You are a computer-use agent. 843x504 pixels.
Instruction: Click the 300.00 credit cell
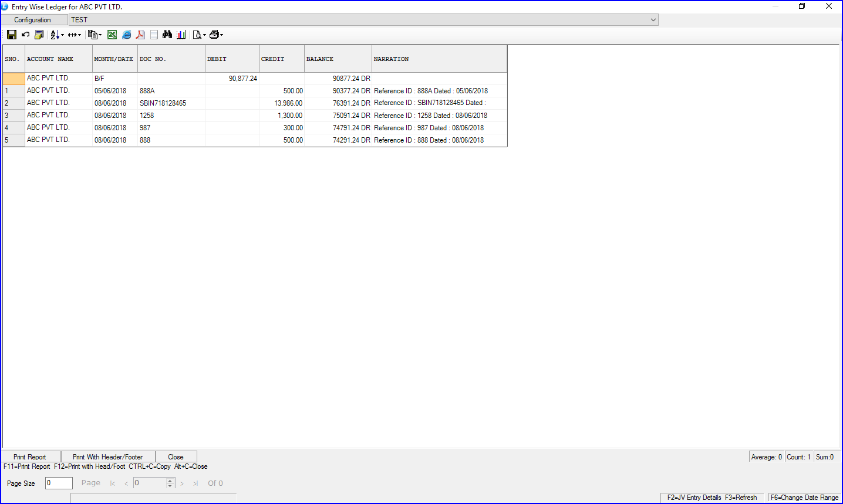[282, 128]
